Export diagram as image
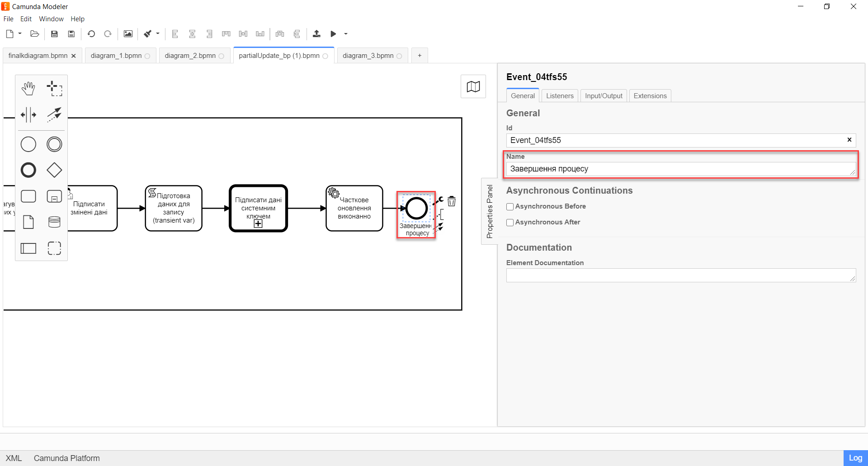The height and width of the screenshot is (466, 868). point(128,33)
